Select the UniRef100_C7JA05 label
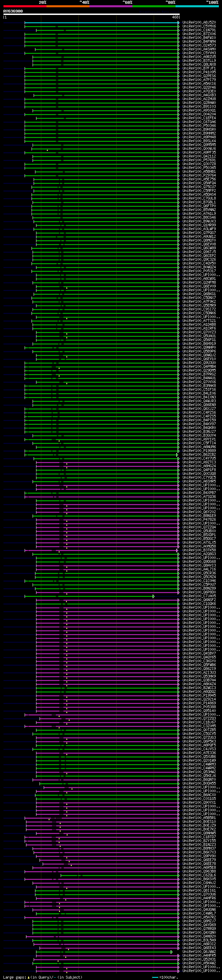 [199, 596]
